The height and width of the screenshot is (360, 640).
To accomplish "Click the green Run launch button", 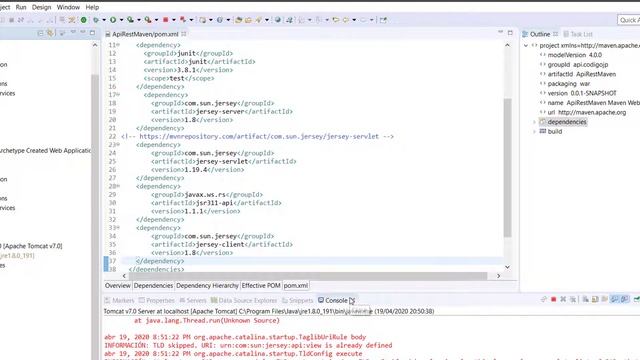I will click(x=113, y=20).
